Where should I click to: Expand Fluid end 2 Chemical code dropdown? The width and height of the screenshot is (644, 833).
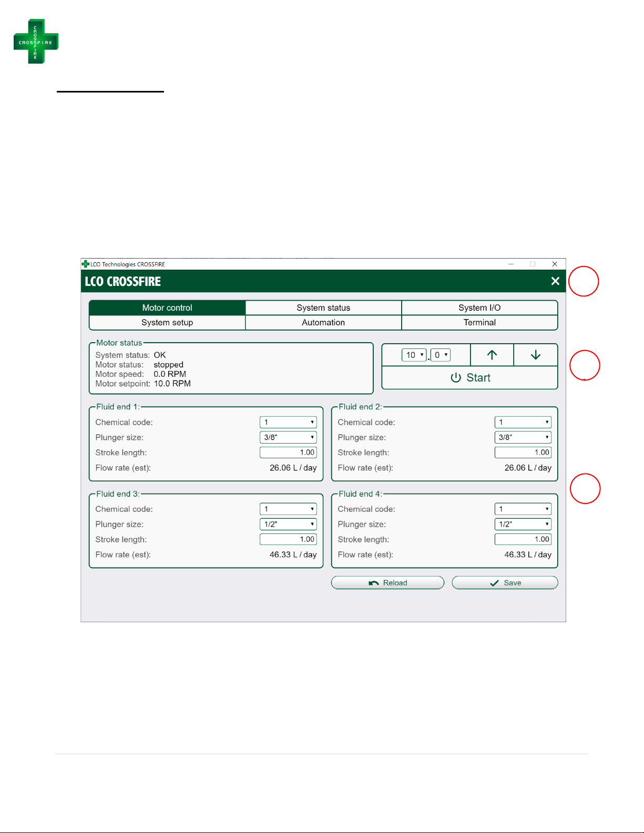(x=523, y=423)
